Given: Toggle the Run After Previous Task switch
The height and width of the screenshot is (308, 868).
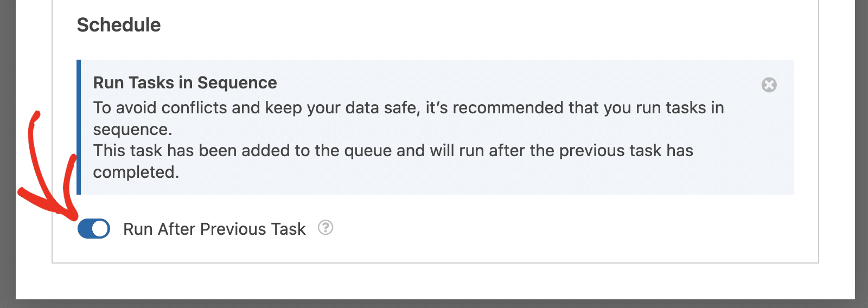Looking at the screenshot, I should coord(94,229).
